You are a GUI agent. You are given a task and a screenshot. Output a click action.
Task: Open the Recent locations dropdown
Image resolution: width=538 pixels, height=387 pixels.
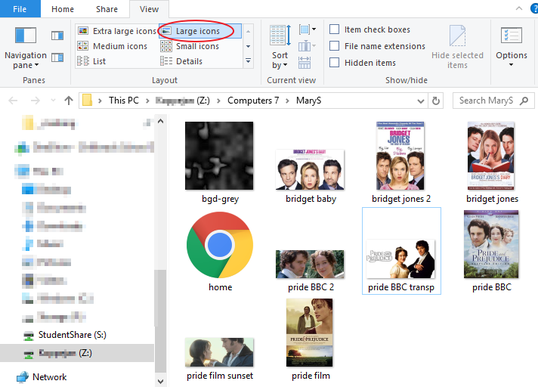click(x=53, y=101)
